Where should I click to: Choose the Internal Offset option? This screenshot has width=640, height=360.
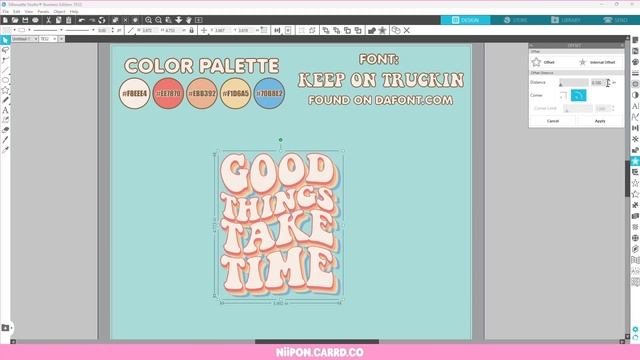pyautogui.click(x=597, y=62)
